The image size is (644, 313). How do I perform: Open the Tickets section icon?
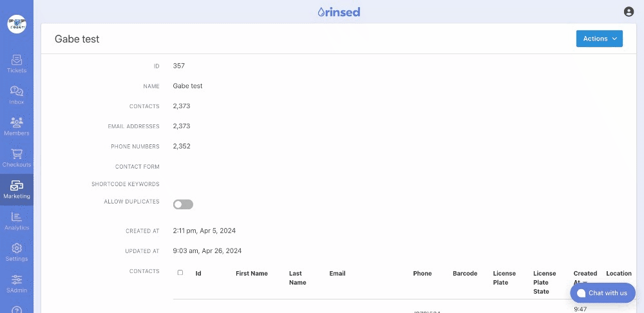coord(17,61)
